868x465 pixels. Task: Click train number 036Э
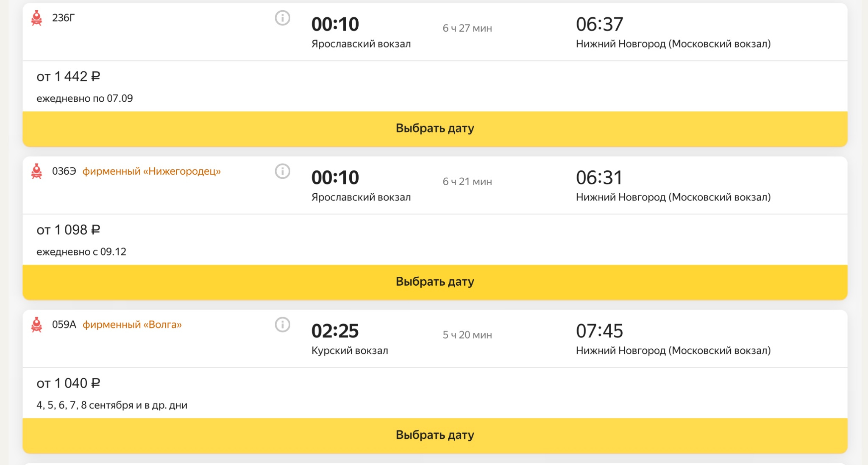64,172
